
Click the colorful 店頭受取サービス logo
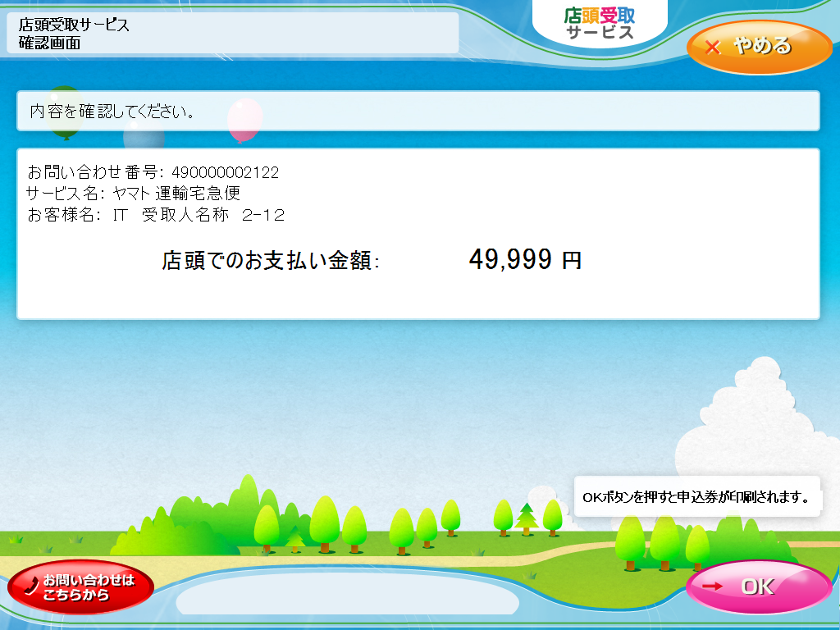(x=600, y=24)
